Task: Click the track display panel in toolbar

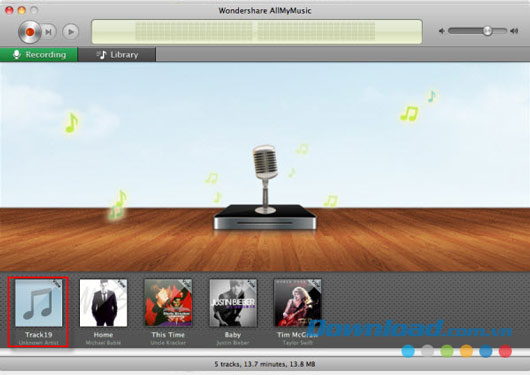Action: click(x=257, y=31)
